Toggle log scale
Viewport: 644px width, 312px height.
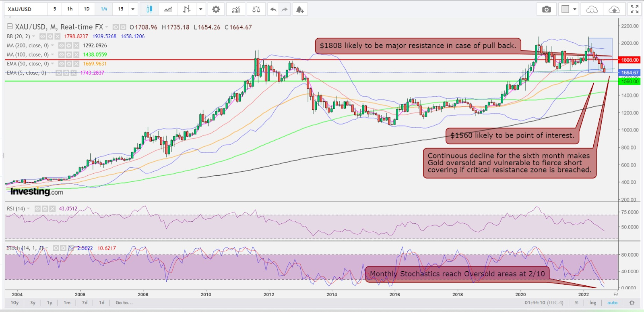[593, 303]
